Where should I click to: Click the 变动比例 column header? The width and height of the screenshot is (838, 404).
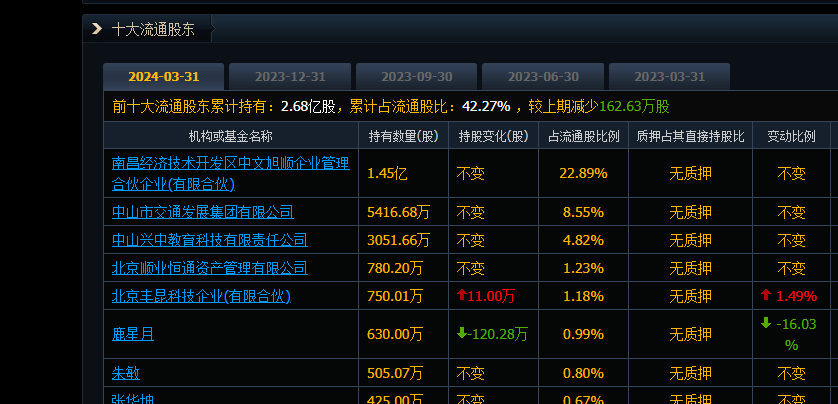click(792, 136)
